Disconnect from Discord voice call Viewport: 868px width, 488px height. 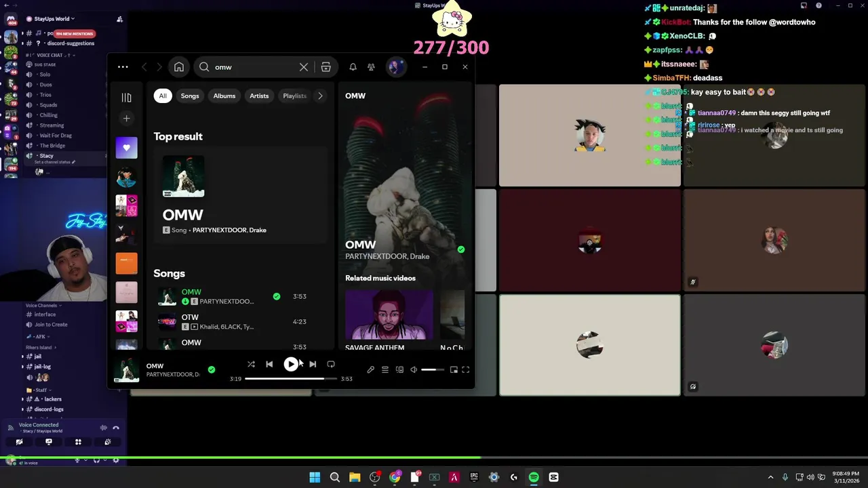(x=116, y=428)
